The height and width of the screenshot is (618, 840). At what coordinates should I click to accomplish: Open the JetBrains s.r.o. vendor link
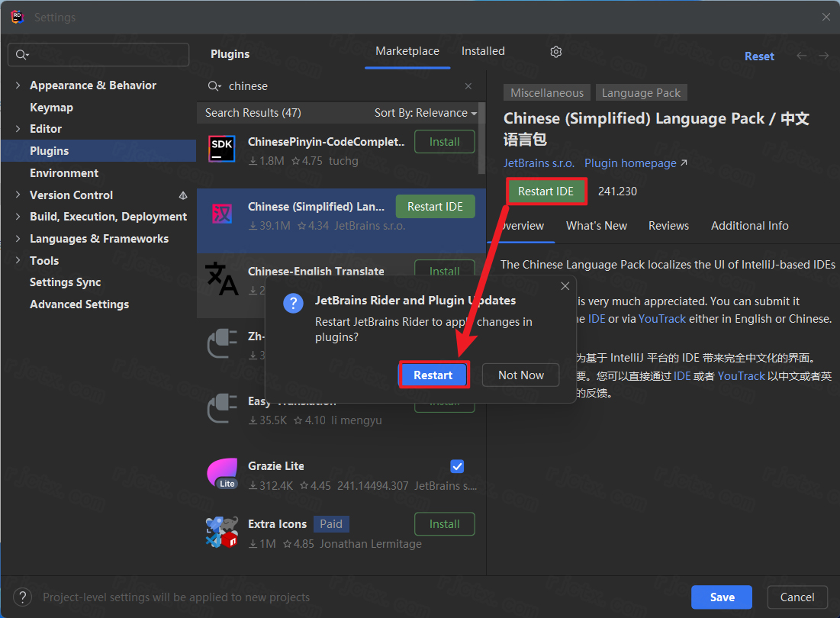click(x=539, y=163)
